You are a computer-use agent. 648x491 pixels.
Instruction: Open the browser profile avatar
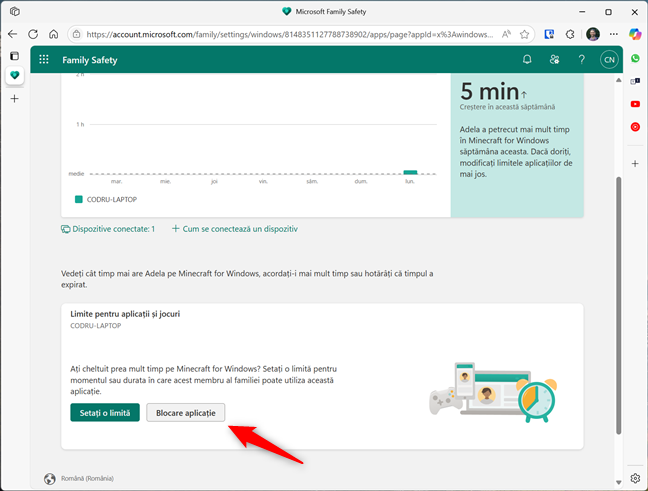[x=593, y=34]
